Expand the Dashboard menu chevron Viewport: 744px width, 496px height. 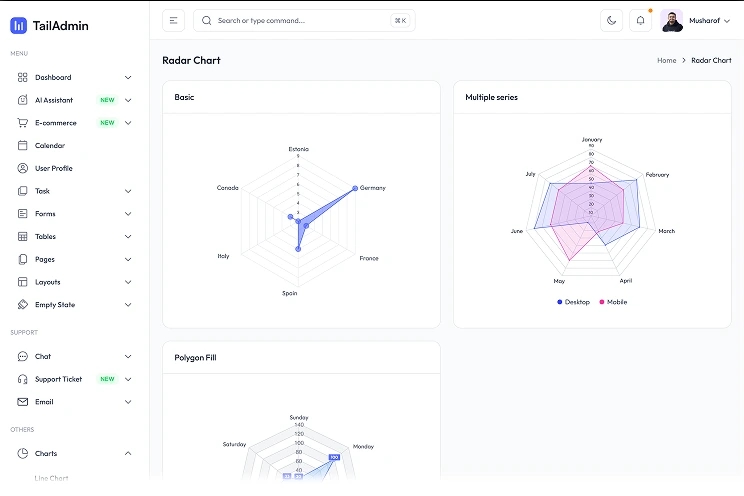pos(128,77)
